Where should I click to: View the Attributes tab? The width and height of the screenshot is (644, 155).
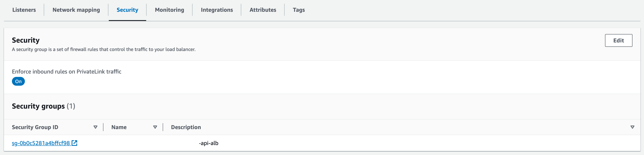pyautogui.click(x=263, y=10)
